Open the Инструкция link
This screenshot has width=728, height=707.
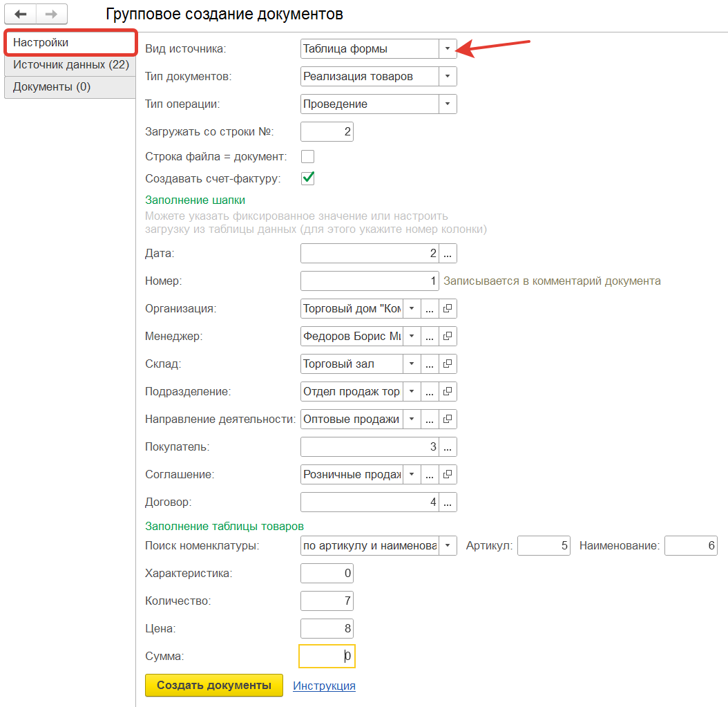tap(324, 686)
